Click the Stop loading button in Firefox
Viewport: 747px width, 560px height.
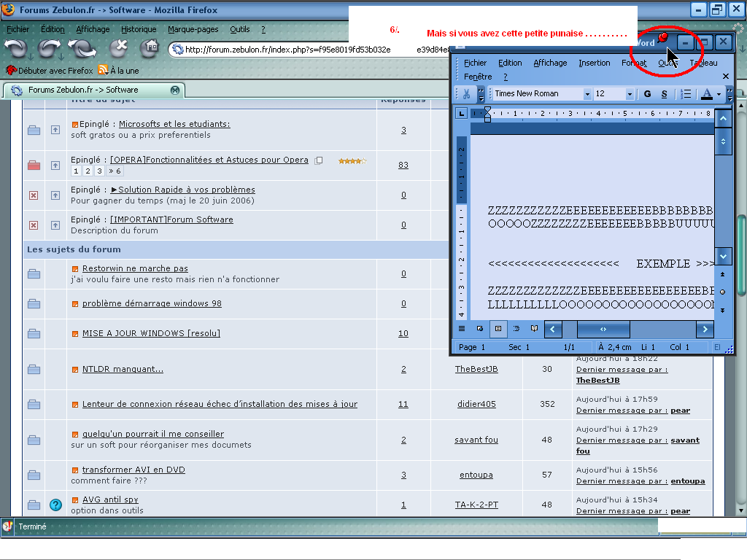click(119, 48)
